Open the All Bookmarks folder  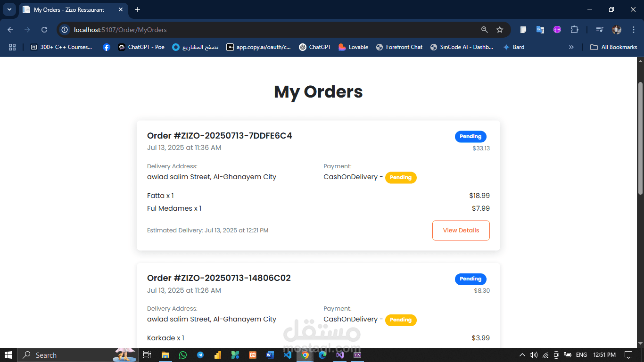(x=614, y=47)
